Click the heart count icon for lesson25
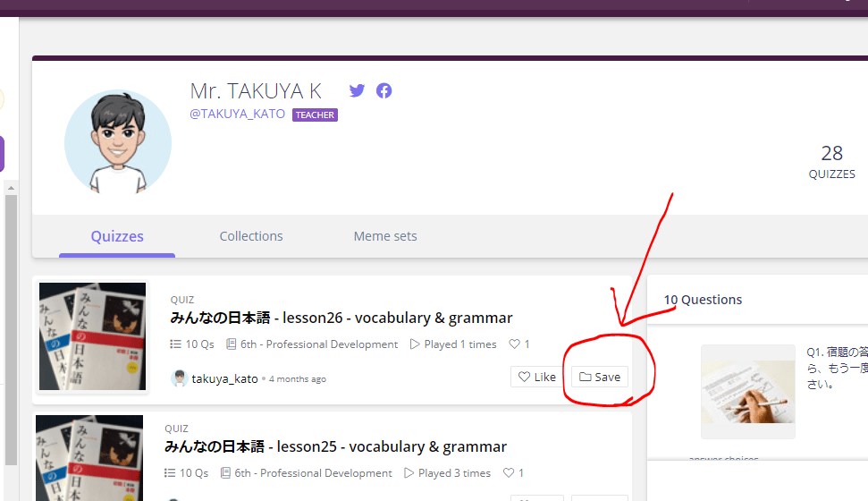This screenshot has width=868, height=501. pos(508,472)
